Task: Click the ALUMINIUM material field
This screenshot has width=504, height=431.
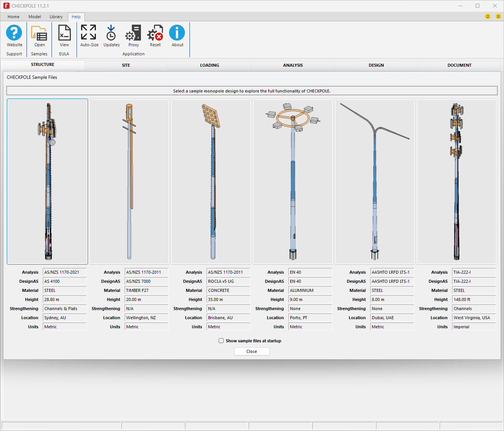Action: [x=310, y=290]
